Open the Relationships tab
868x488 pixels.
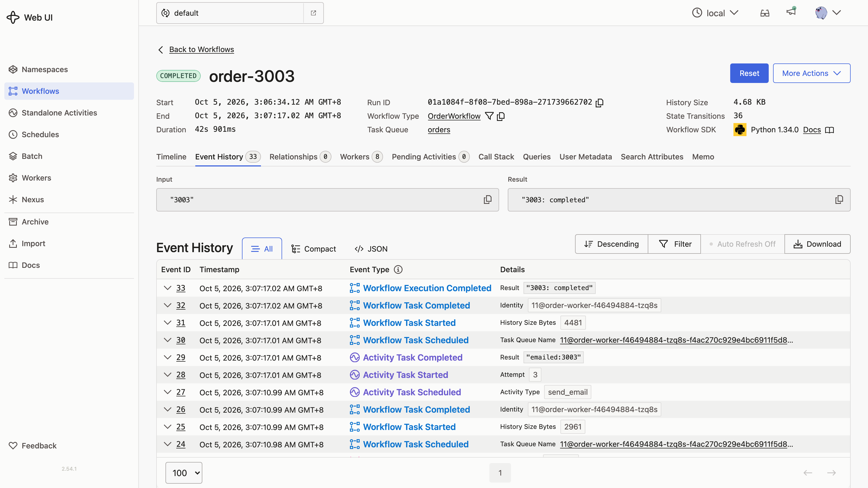coord(300,157)
